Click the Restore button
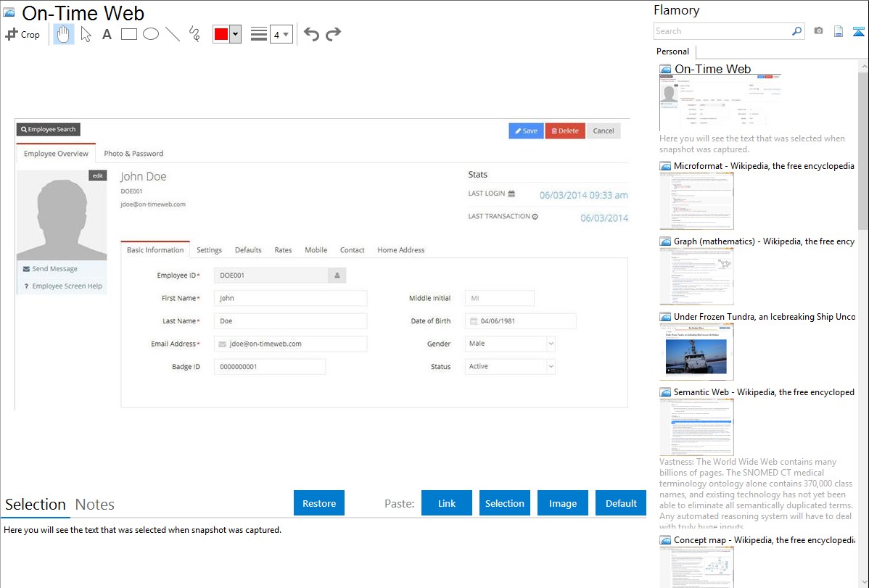Screen dimensions: 869x588 pyautogui.click(x=319, y=503)
